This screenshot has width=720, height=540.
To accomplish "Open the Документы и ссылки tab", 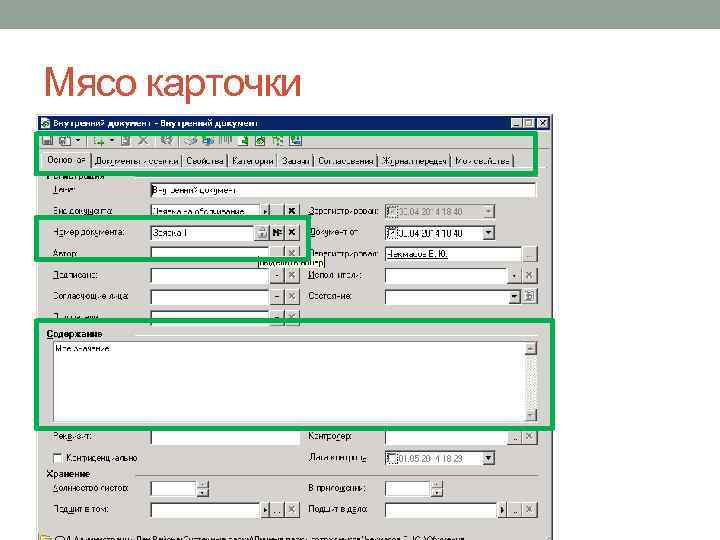I will [136, 161].
